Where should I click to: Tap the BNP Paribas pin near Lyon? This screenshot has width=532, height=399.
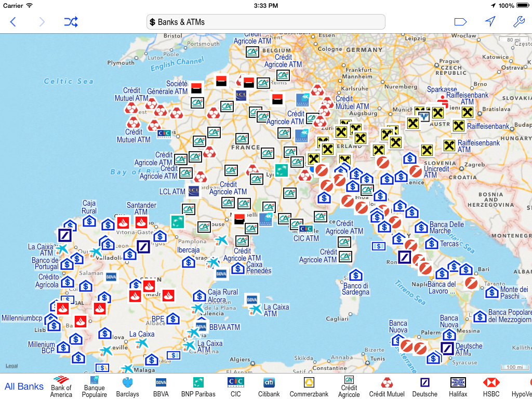tap(281, 170)
